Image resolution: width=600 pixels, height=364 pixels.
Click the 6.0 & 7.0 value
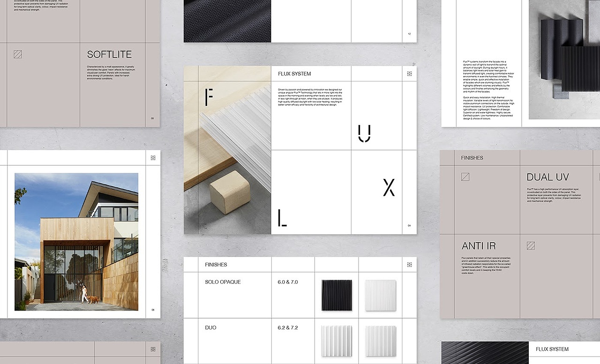coord(287,282)
